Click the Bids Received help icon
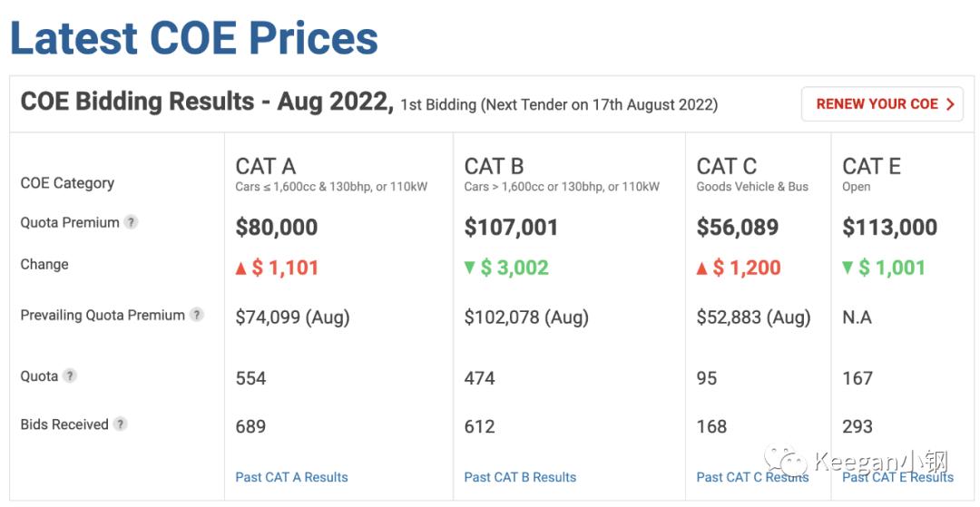The height and width of the screenshot is (507, 980). pos(120,424)
